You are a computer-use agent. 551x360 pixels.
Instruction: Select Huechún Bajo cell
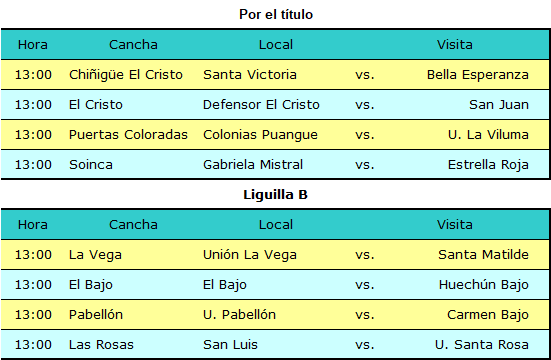click(484, 284)
